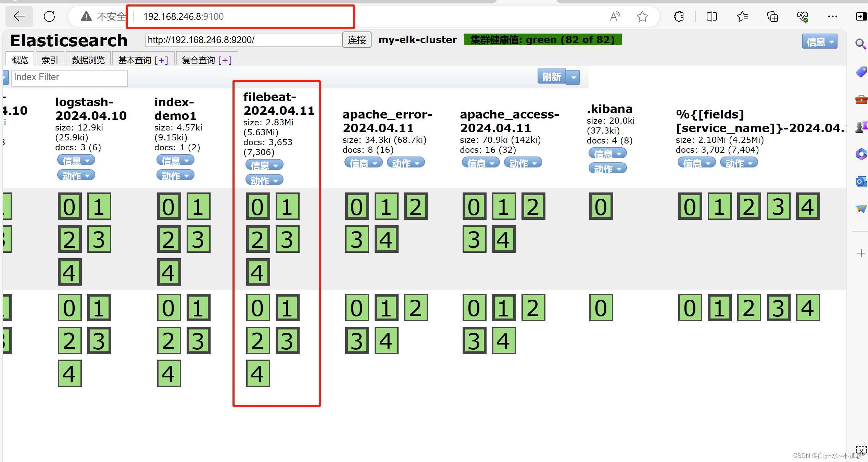Open the top-right 信息 dropdown
The image size is (868, 462).
point(820,41)
